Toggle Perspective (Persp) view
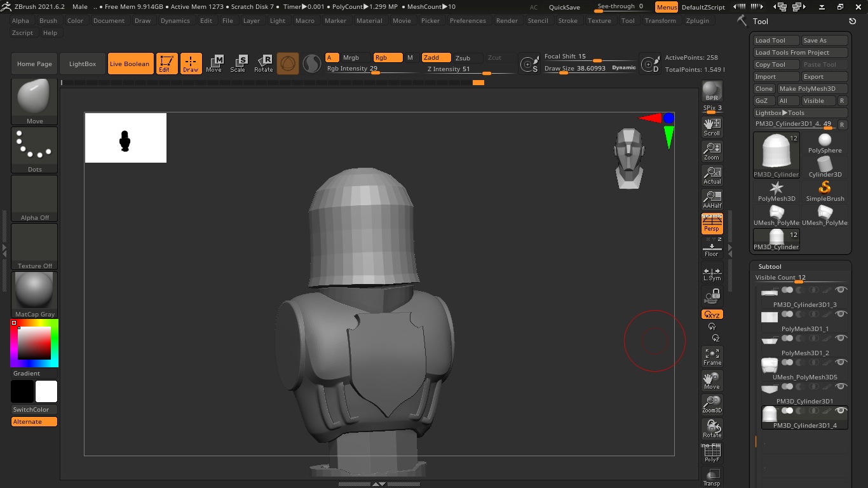 [x=712, y=224]
